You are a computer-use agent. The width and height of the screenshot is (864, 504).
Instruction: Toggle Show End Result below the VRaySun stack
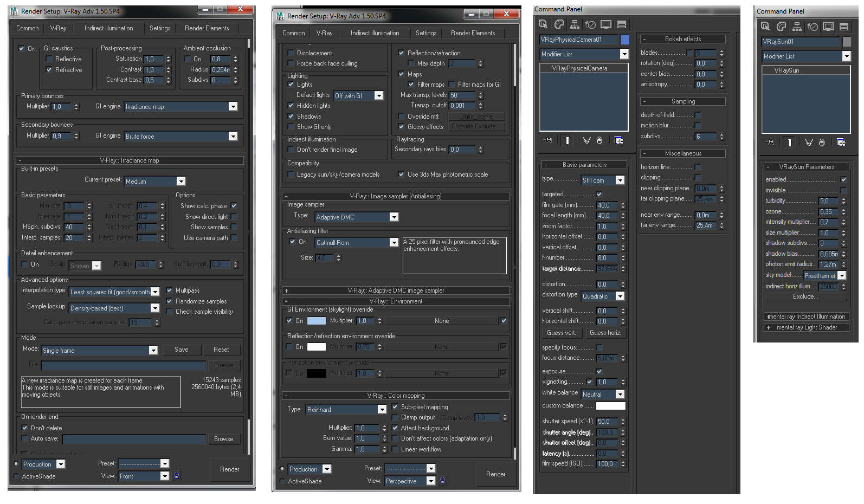789,143
